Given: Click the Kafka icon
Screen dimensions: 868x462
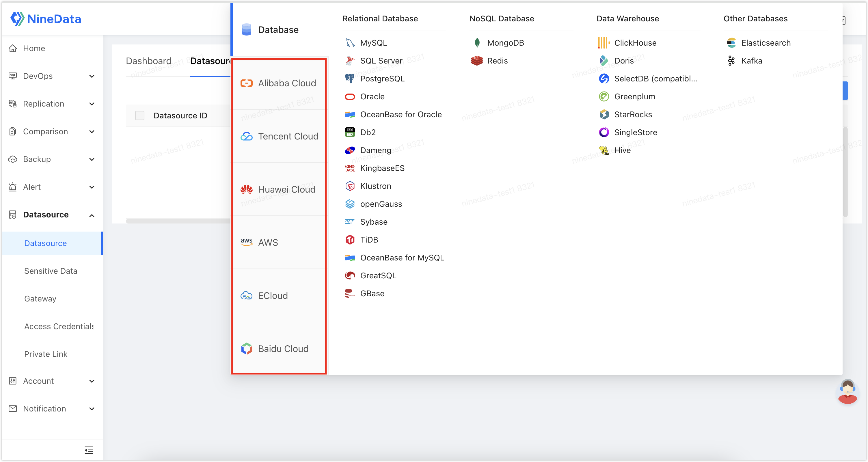Looking at the screenshot, I should coord(731,61).
